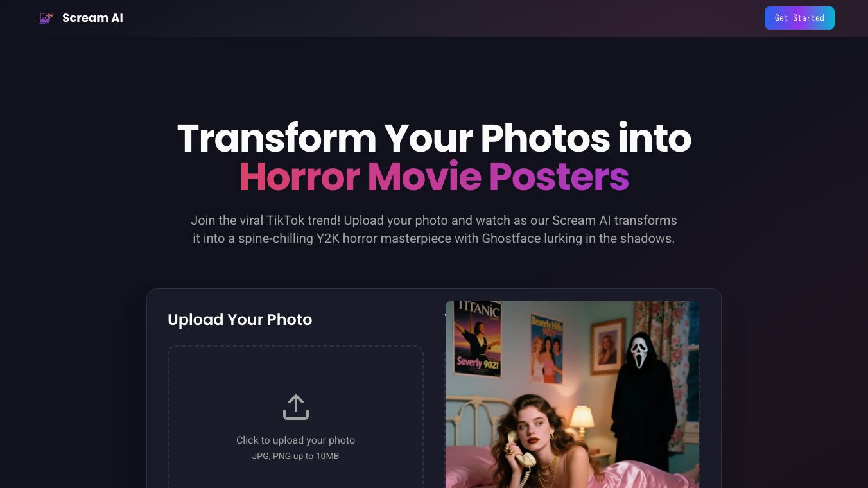868x488 pixels.
Task: Click the framed portrait on the bedroom wall
Action: (x=607, y=347)
